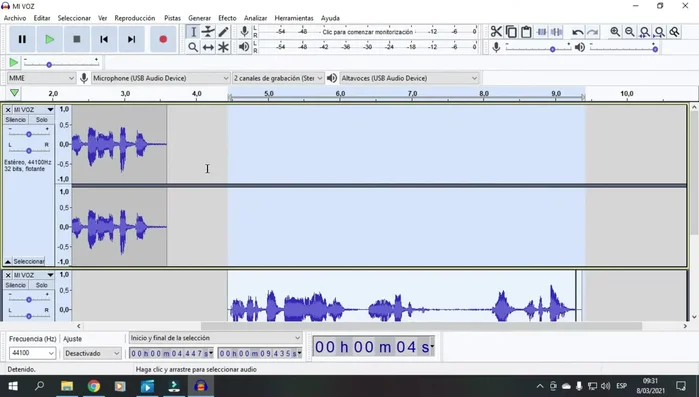Open the Analizar menu
The height and width of the screenshot is (397, 699).
(x=255, y=18)
